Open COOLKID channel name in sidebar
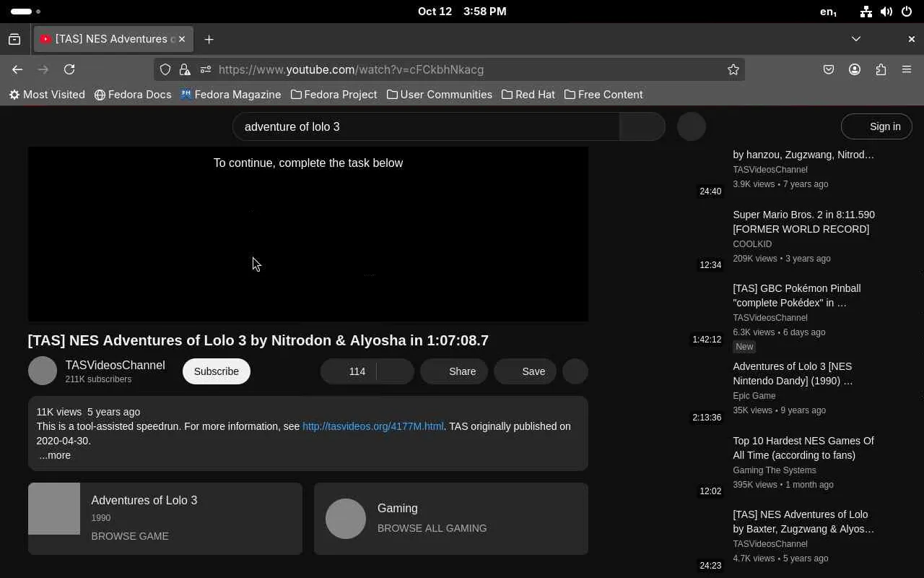The image size is (924, 578). pos(752,244)
